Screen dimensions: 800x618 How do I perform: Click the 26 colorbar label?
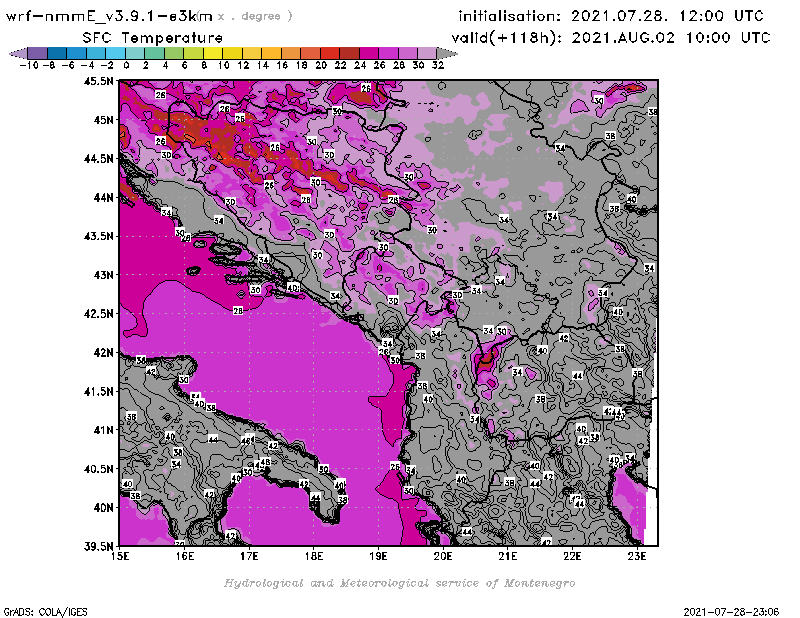379,66
